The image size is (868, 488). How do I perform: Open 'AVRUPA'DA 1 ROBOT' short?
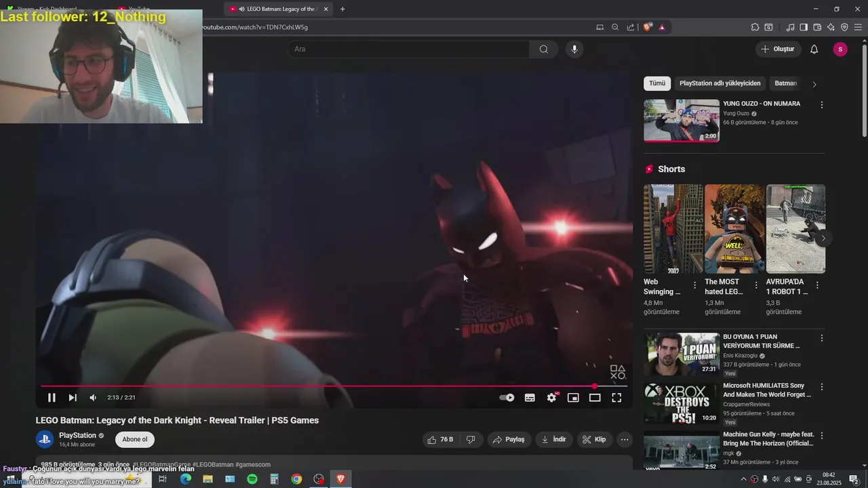pos(795,228)
